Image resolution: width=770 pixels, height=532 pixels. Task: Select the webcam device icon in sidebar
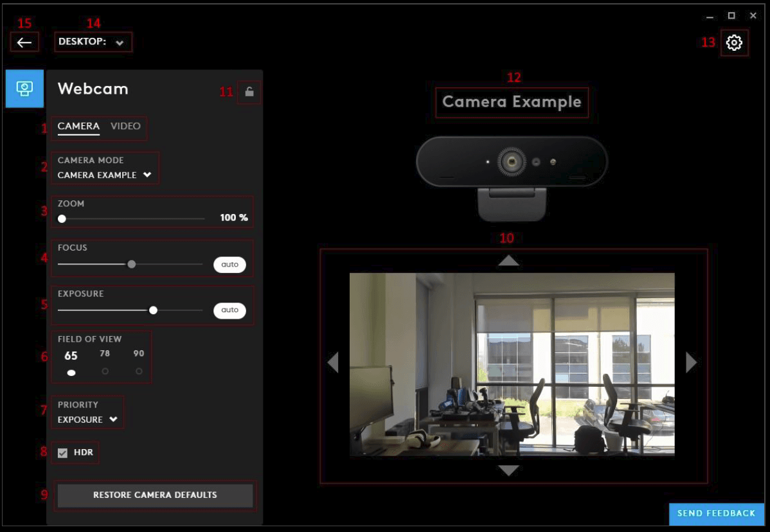pos(25,89)
